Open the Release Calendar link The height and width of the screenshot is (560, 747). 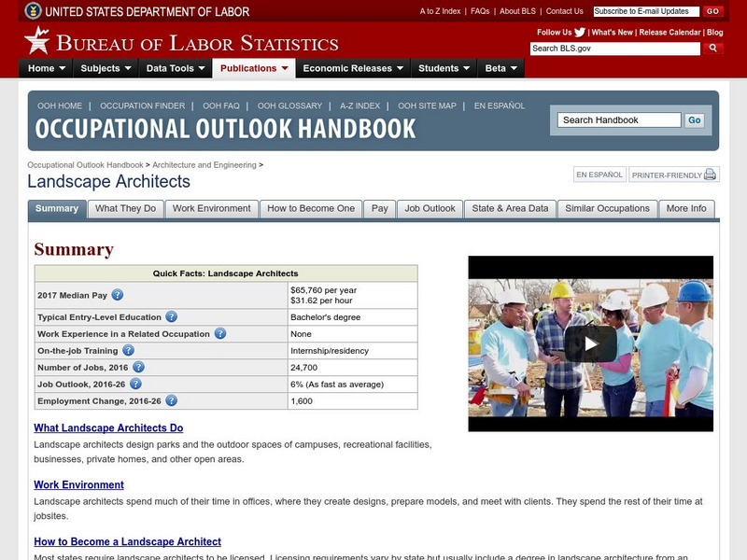(x=669, y=33)
